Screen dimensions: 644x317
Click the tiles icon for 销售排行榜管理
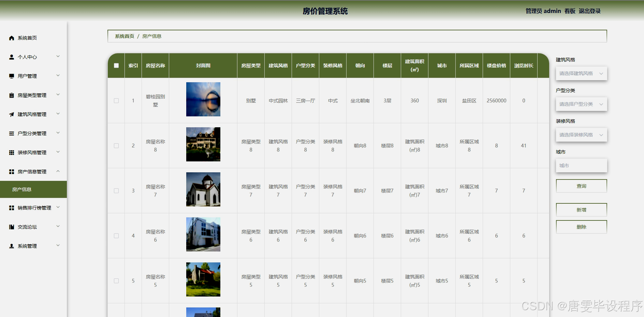pos(12,208)
